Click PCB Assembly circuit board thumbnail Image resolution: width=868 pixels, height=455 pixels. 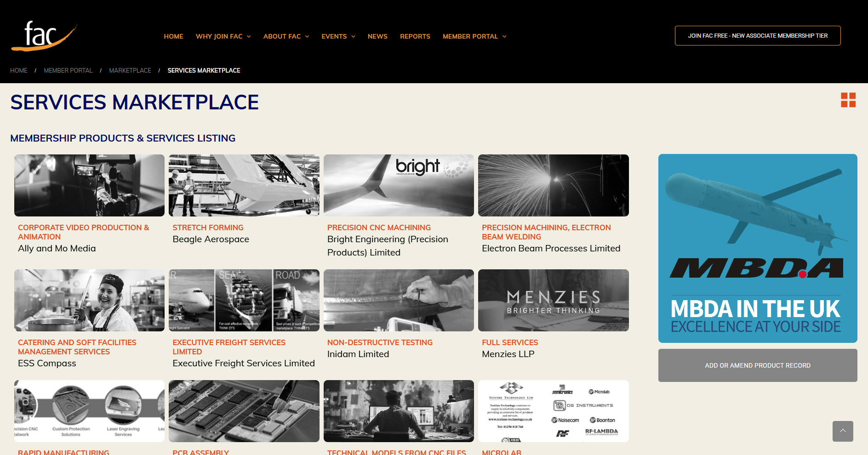pos(244,411)
